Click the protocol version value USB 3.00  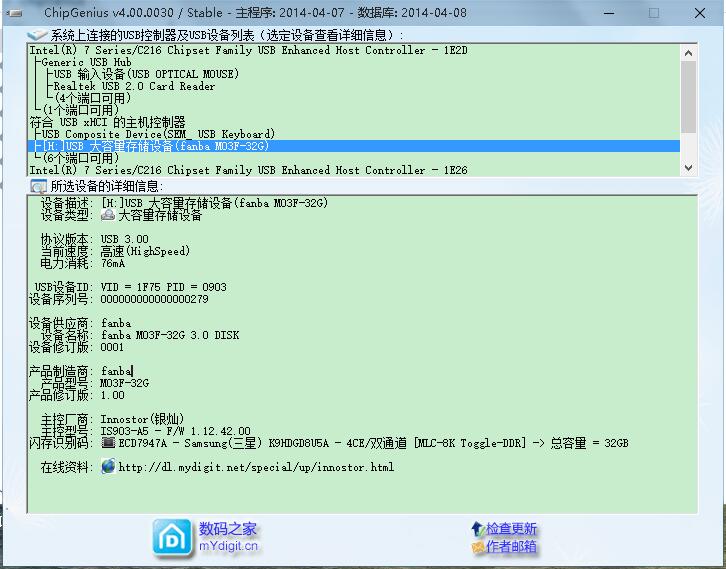point(125,239)
